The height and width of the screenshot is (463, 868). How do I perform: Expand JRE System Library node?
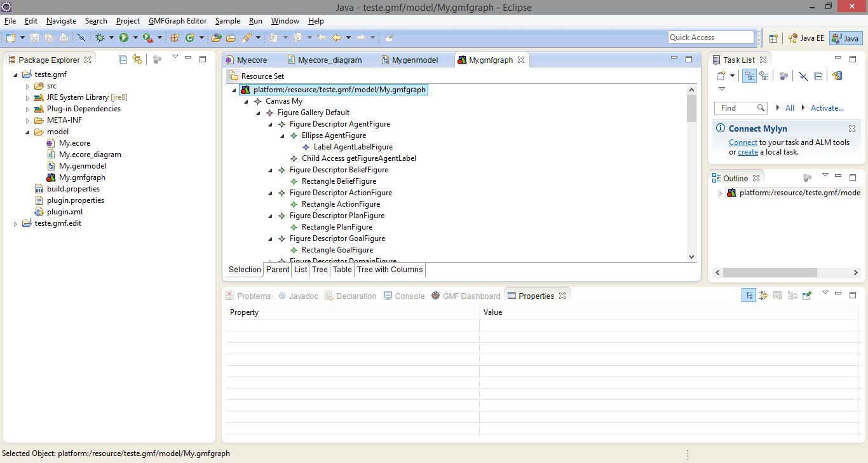click(28, 97)
